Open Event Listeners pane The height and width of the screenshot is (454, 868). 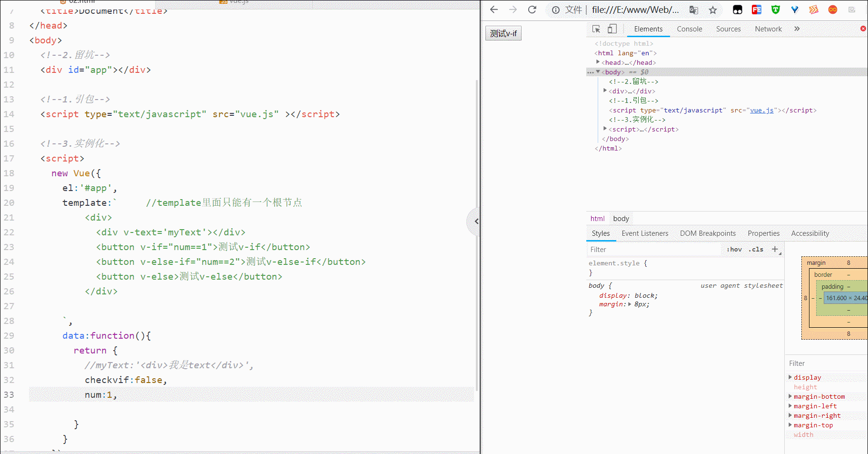point(645,233)
